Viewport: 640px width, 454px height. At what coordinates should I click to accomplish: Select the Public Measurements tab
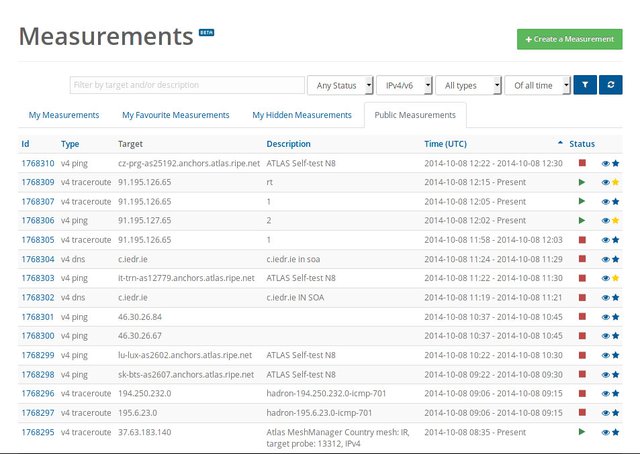click(x=415, y=115)
